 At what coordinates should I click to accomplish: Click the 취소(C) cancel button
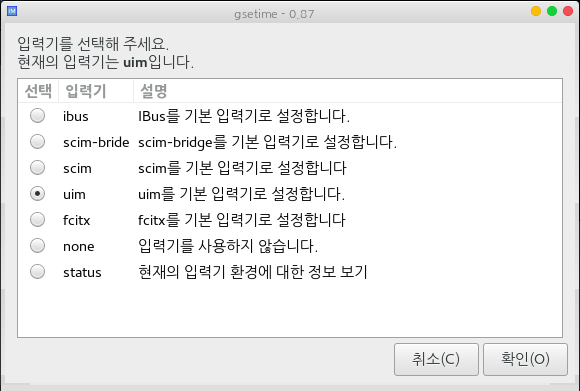point(436,359)
